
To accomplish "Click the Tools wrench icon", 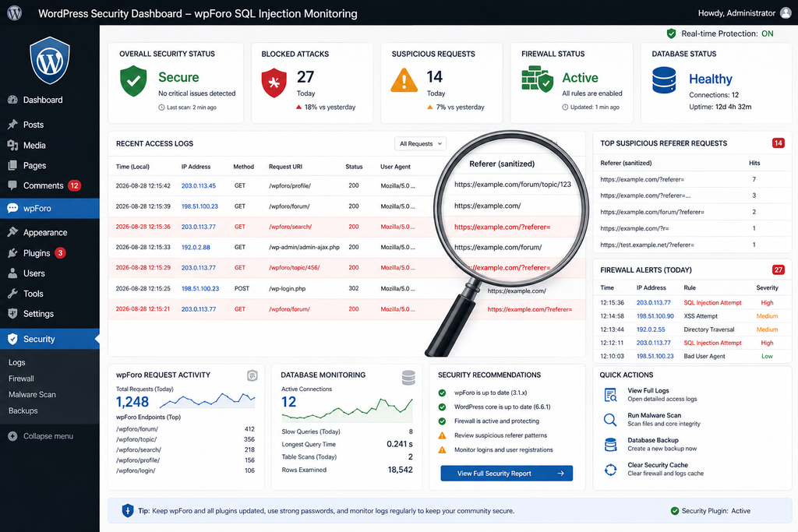I will pyautogui.click(x=12, y=294).
